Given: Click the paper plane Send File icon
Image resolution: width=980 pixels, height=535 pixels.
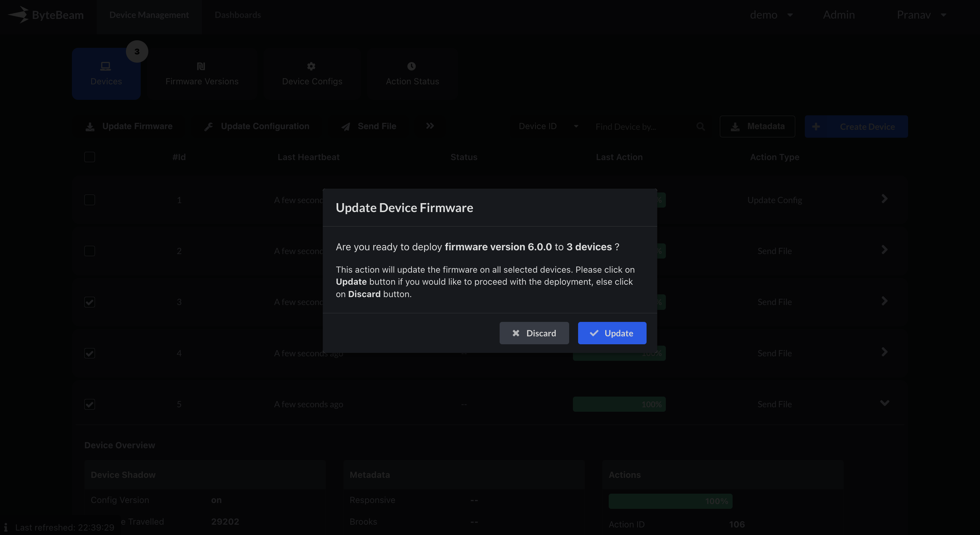Looking at the screenshot, I should pyautogui.click(x=346, y=127).
